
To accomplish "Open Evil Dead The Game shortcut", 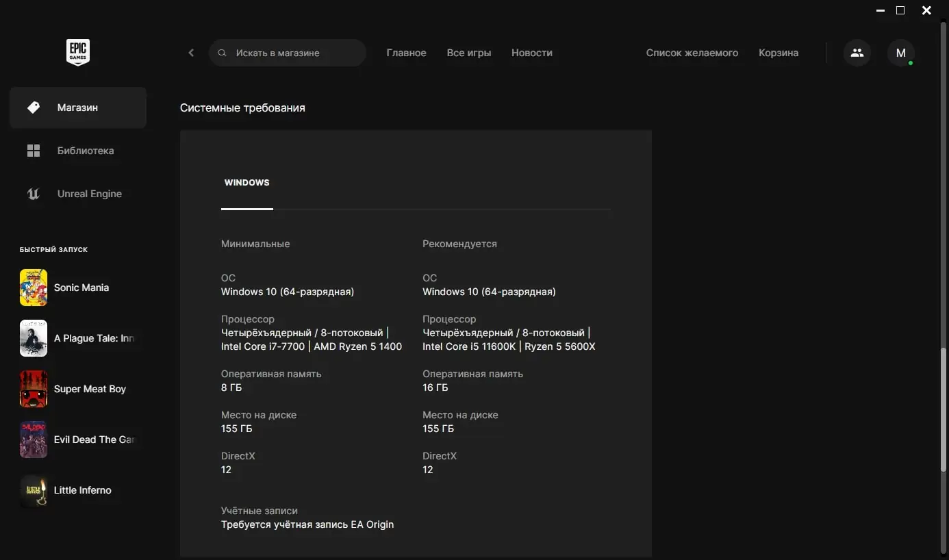I will [x=78, y=440].
